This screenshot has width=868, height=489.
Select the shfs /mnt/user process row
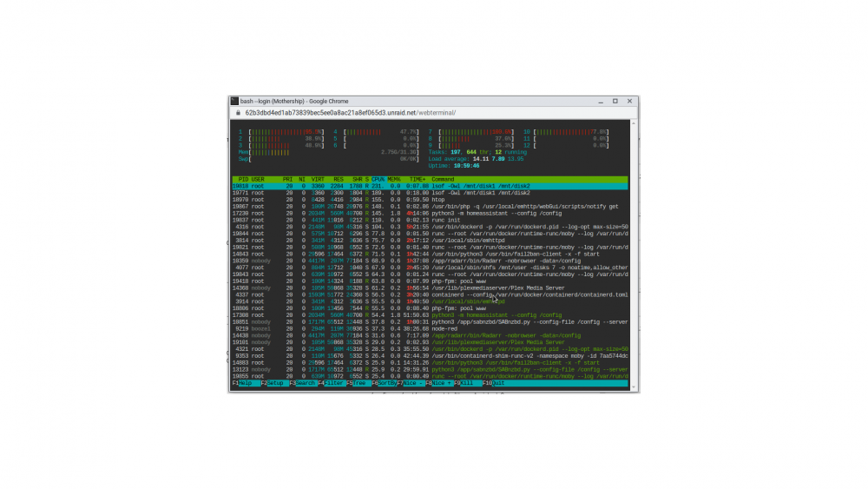pyautogui.click(x=431, y=268)
